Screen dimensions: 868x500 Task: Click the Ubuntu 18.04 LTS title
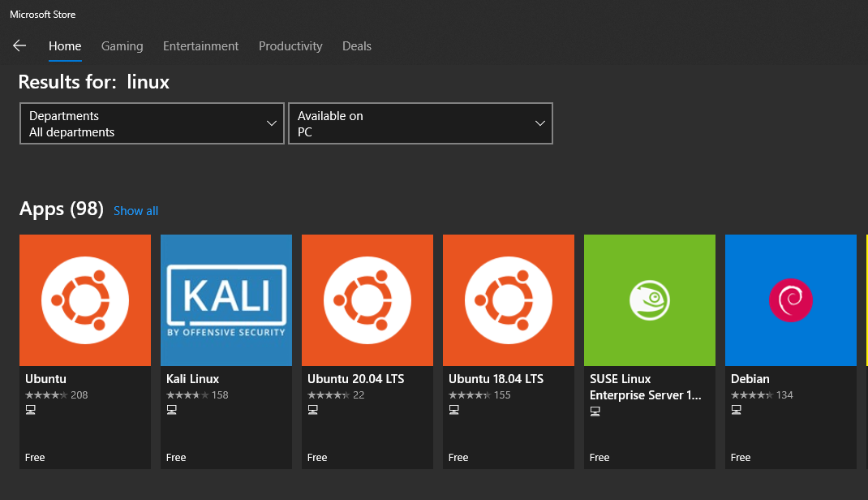coord(496,379)
